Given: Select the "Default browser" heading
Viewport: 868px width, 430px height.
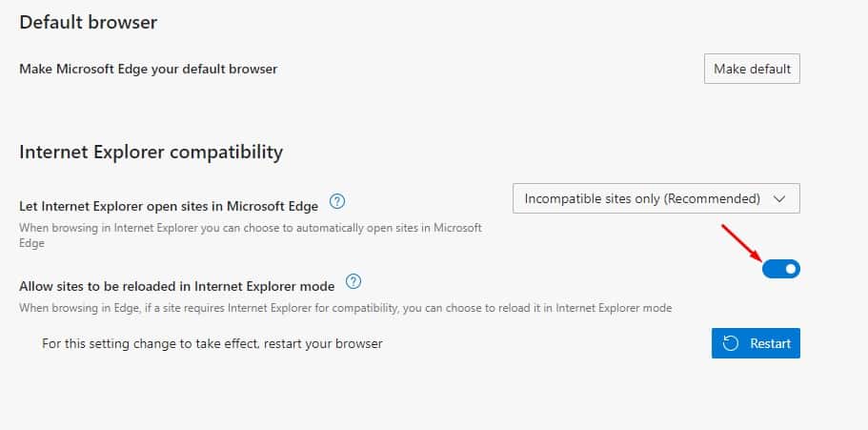Looking at the screenshot, I should (x=88, y=23).
